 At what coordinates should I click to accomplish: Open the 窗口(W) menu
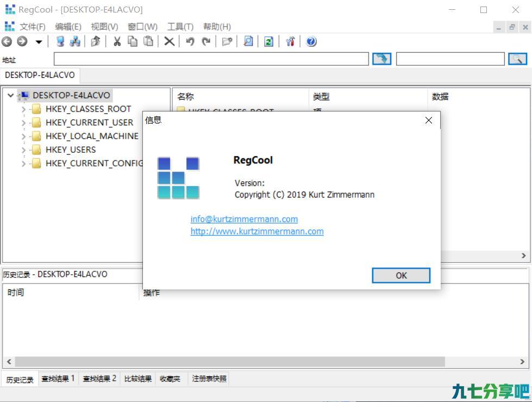pos(142,27)
